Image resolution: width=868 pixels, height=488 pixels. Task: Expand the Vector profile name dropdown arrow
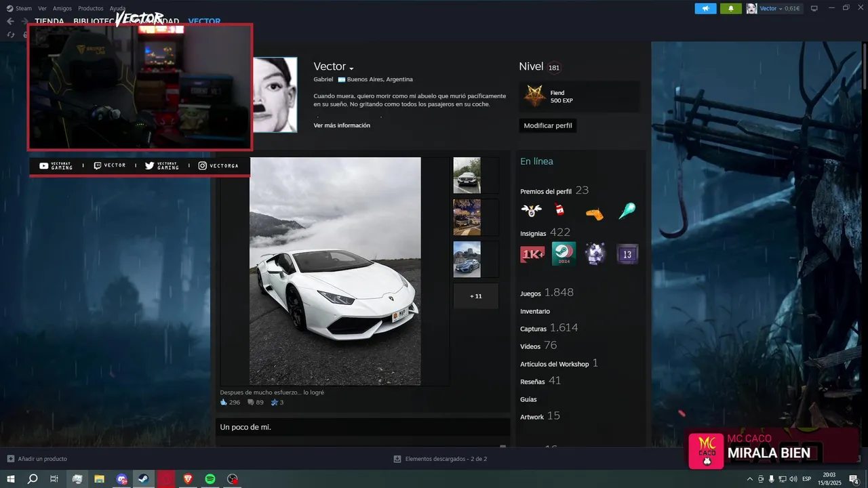pos(351,68)
